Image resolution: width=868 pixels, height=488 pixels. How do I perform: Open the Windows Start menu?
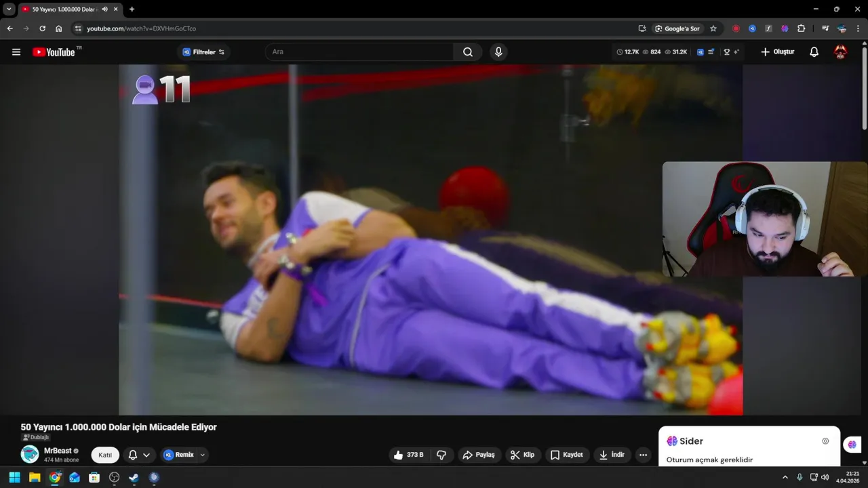[x=15, y=477]
